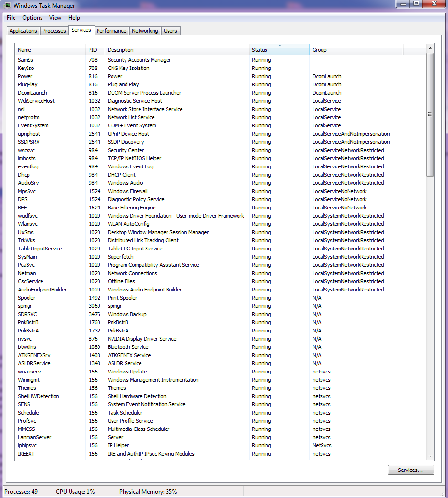Click the Task Manager title bar icon
This screenshot has width=448, height=498.
[x=7, y=5]
